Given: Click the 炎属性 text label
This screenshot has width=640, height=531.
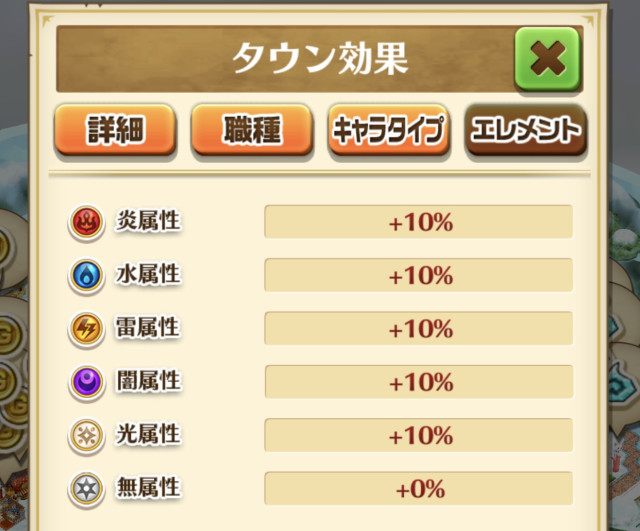Looking at the screenshot, I should (148, 221).
